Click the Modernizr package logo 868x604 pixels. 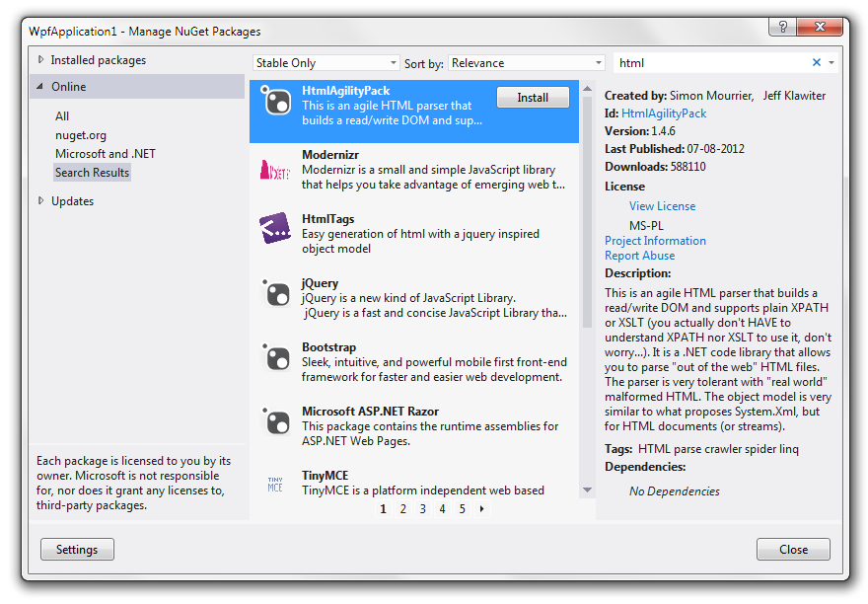coord(274,170)
